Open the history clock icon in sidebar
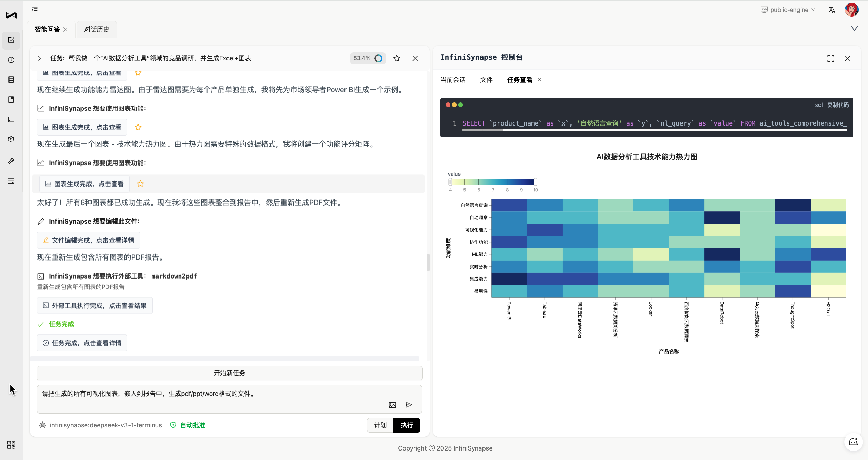Screen dimensions: 868x460 click(11, 60)
